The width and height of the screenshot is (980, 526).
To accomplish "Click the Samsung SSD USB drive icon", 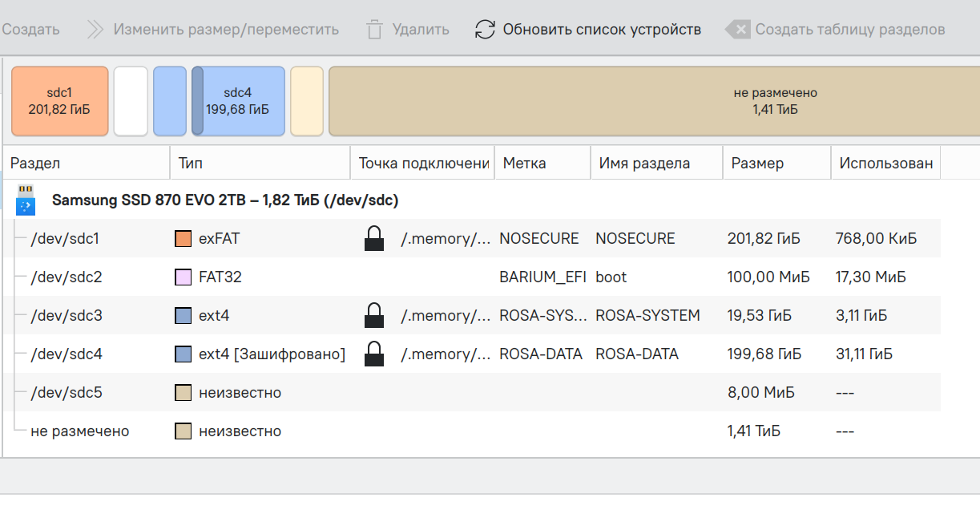I will (26, 200).
